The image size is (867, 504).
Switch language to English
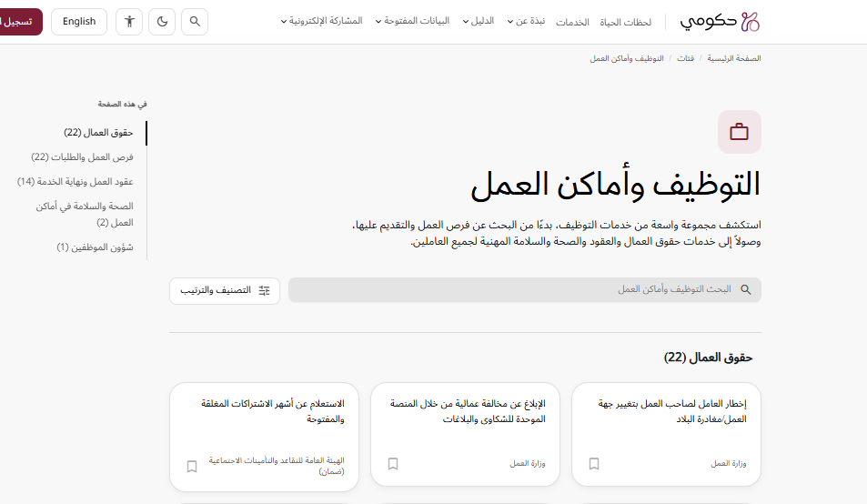pyautogui.click(x=79, y=22)
